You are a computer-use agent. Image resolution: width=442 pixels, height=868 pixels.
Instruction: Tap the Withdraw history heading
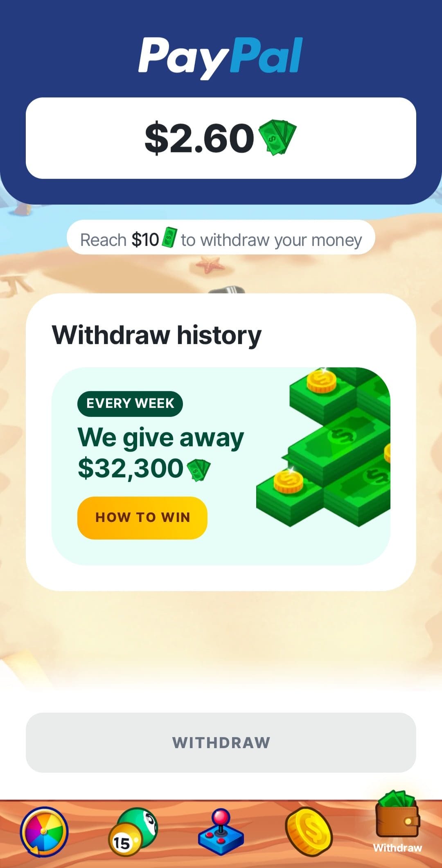[157, 335]
